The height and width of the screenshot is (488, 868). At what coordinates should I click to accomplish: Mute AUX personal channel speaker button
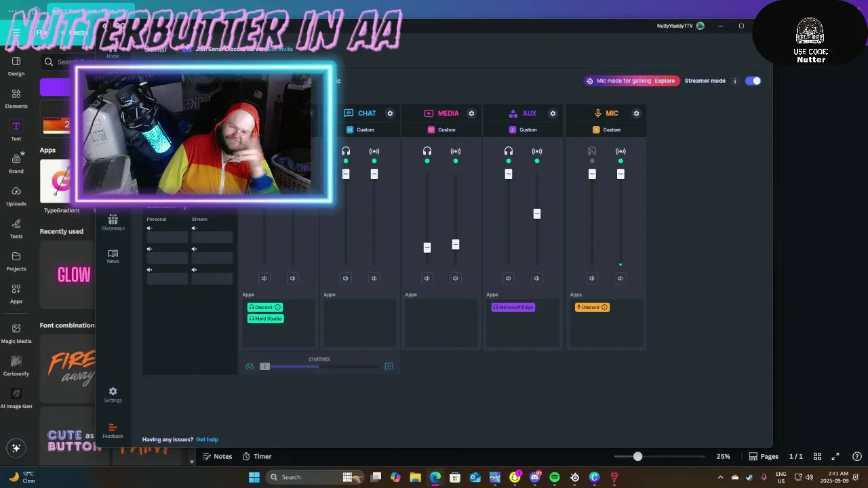pos(509,278)
